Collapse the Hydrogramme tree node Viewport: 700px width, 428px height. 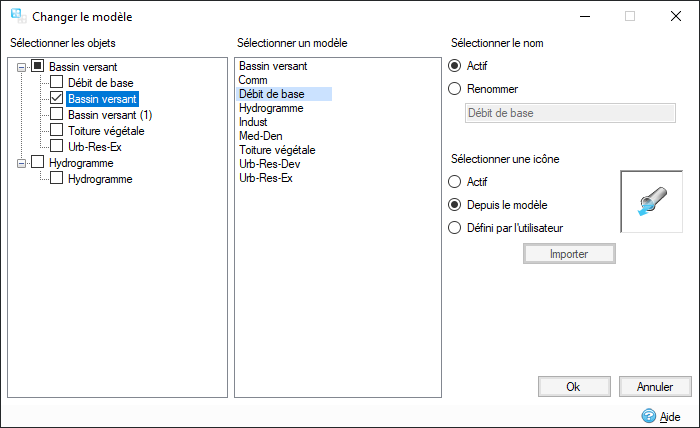(22, 163)
